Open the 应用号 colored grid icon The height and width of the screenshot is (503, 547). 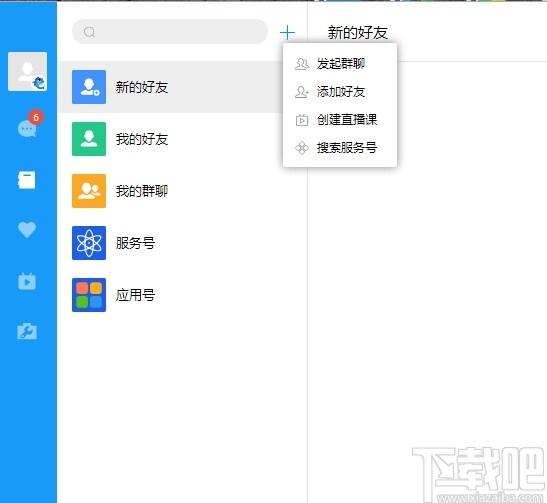[89, 295]
